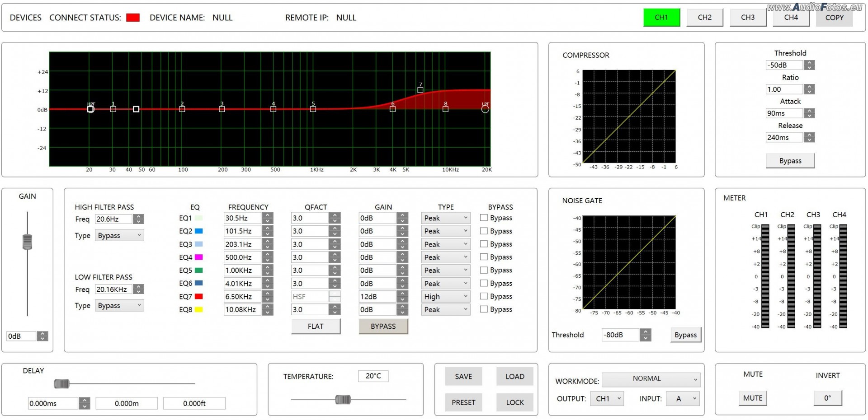Click low pass Freq spinner arrows
Viewport: 868px width, 420px height.
click(139, 289)
